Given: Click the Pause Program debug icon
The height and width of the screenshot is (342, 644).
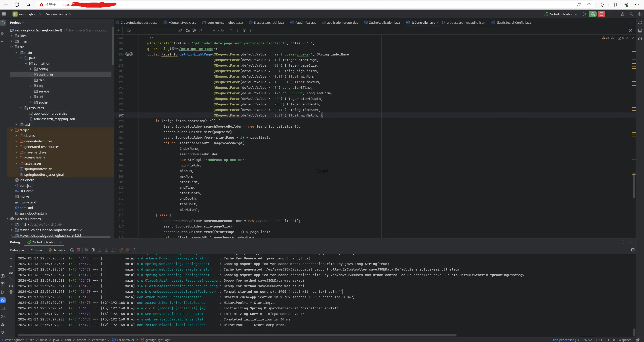Looking at the screenshot, I should click(x=93, y=250).
